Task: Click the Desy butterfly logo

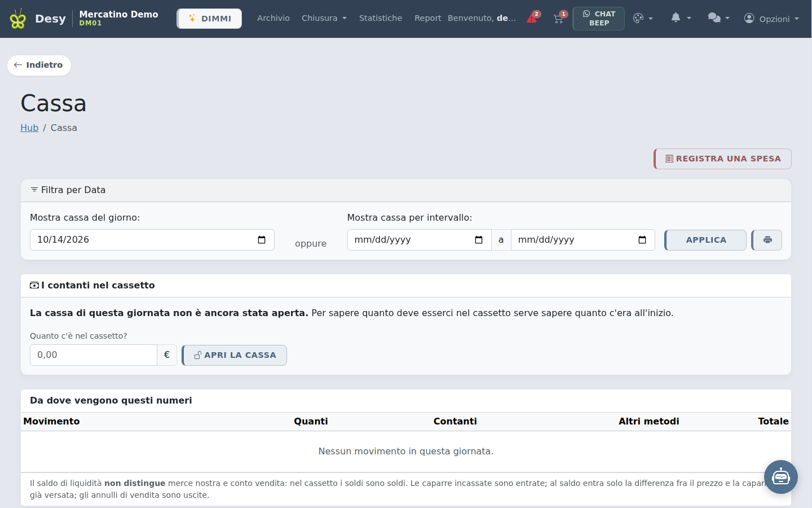Action: pos(18,19)
